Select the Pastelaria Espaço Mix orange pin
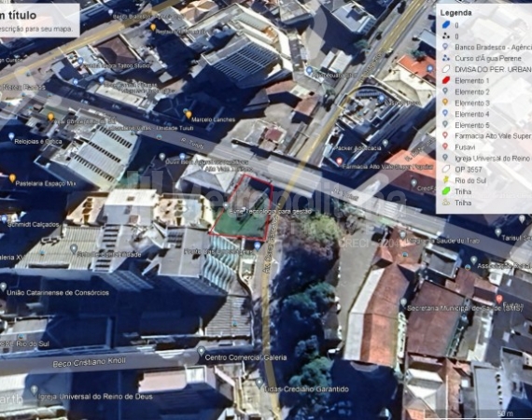Screen dimensions: 532x420 (12, 177)
